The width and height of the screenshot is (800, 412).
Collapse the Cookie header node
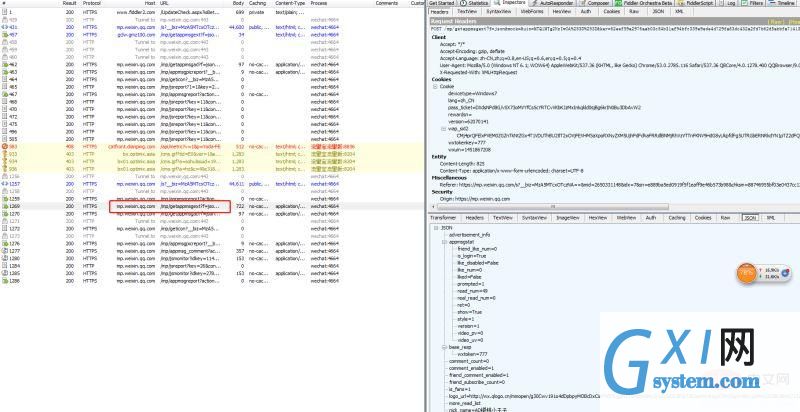(435, 87)
